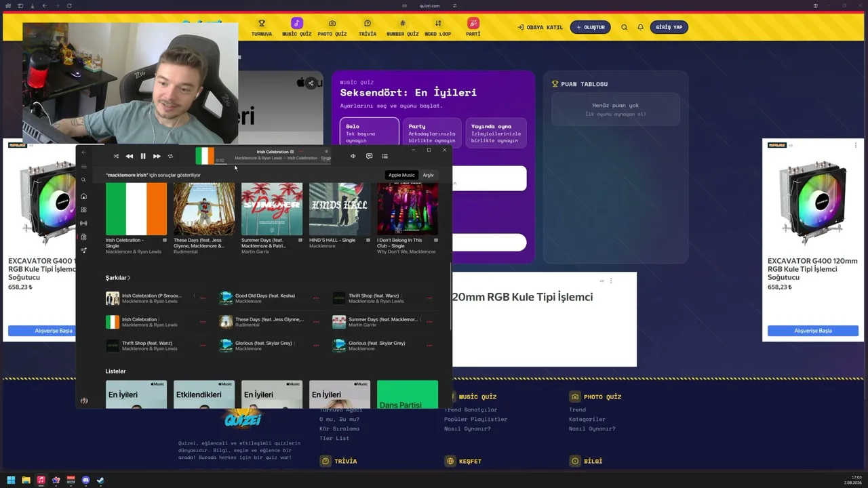Open the volume control in Apple Music
Screen dimensions: 868x488
tap(353, 157)
